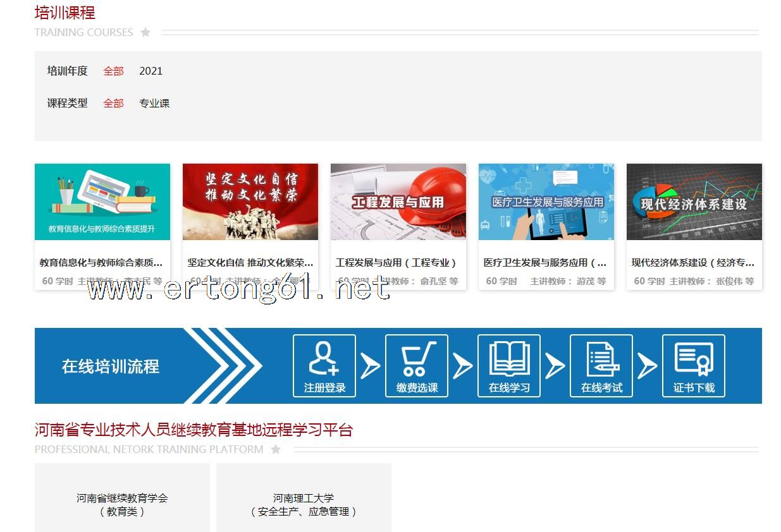Click the 注册登录 register-login icon
781x532 pixels.
(324, 366)
